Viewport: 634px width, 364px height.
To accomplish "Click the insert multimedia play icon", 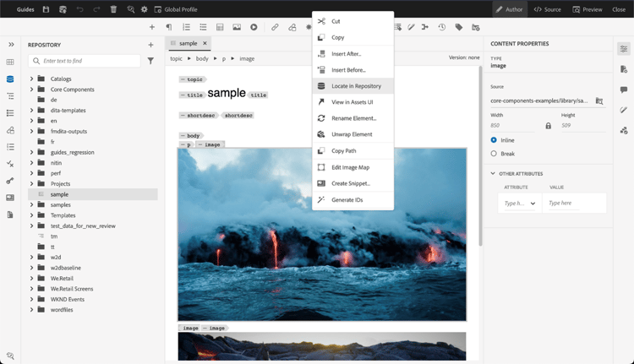I will [254, 27].
